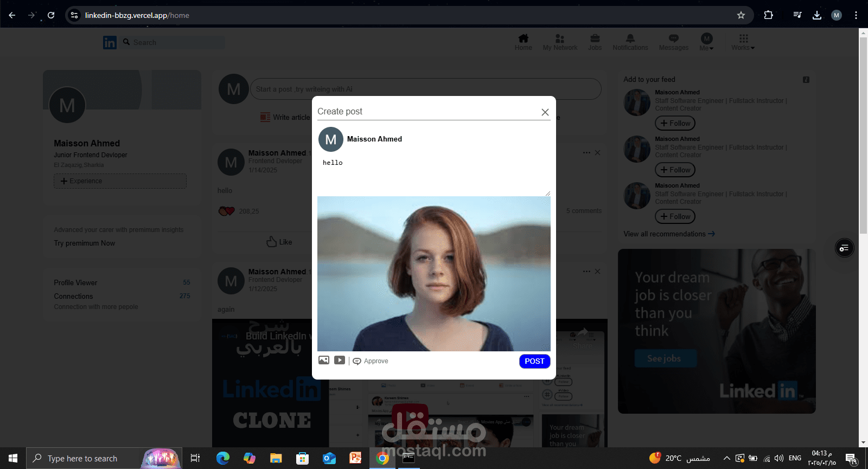868x469 pixels.
Task: Click into the post text area containing hello
Action: pyautogui.click(x=434, y=176)
